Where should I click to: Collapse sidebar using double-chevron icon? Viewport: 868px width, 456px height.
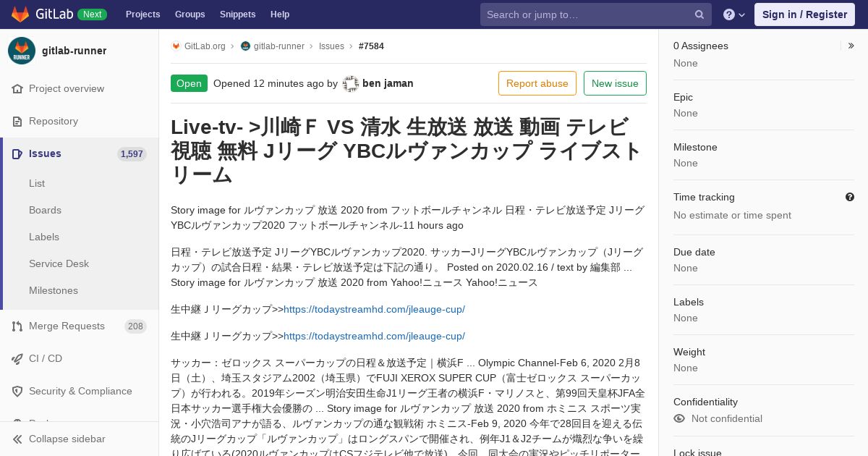(x=17, y=439)
